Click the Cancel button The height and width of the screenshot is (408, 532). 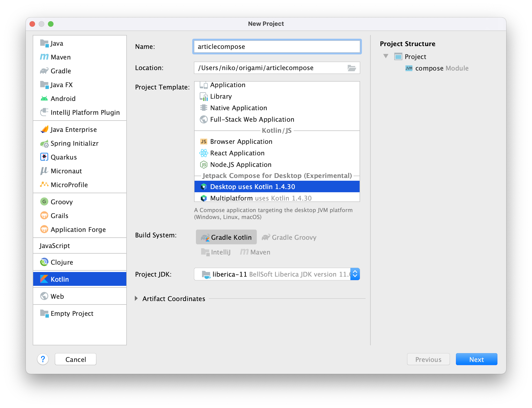pyautogui.click(x=76, y=359)
